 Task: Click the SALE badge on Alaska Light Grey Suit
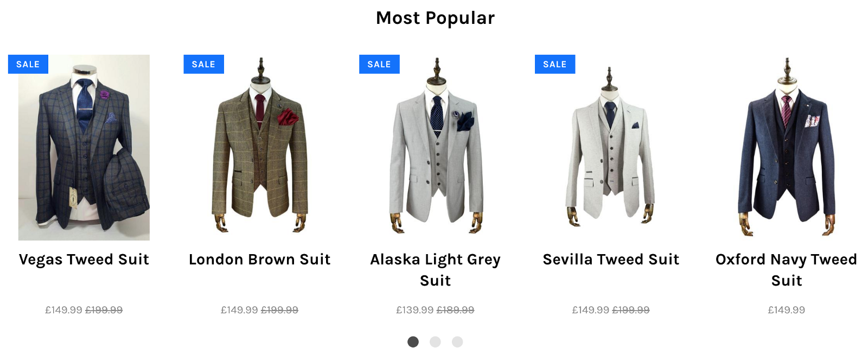click(x=379, y=64)
